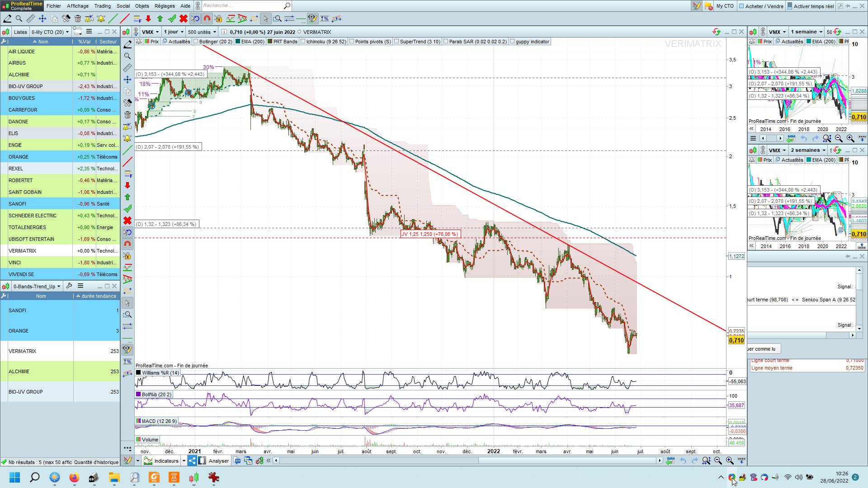Select the yellow alert bell in left vertical toolbar
Viewport: 868px width, 488px height.
[127, 138]
